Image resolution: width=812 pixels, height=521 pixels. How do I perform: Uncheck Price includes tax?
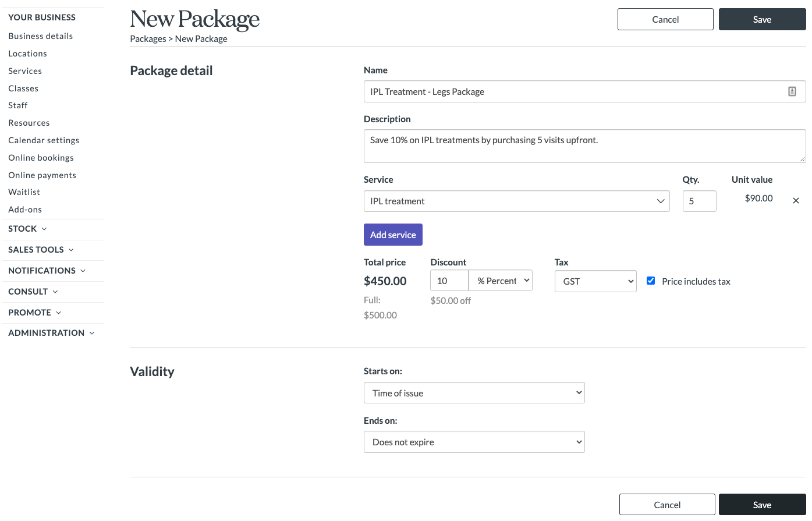click(650, 280)
